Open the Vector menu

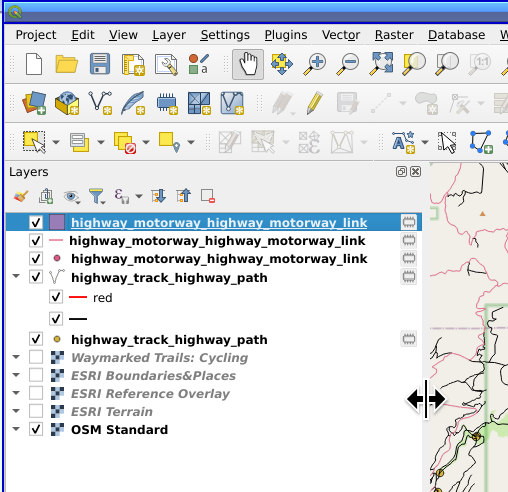click(341, 35)
